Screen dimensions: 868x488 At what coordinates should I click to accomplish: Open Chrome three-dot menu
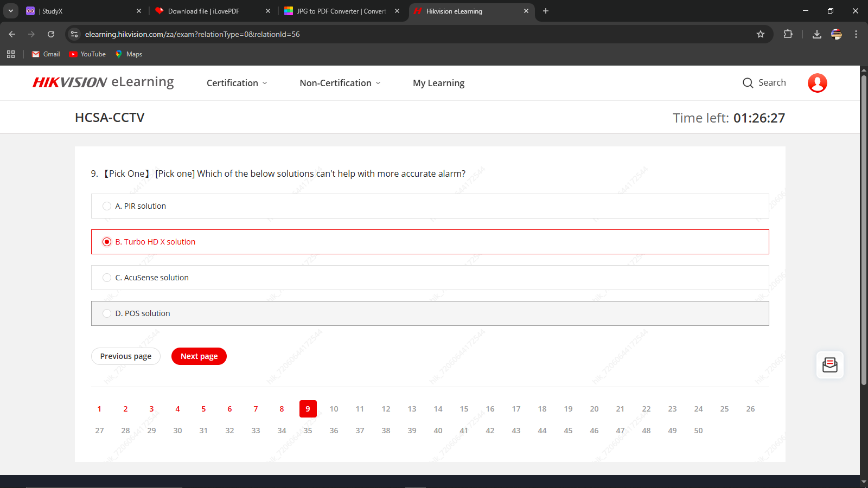[x=856, y=34]
